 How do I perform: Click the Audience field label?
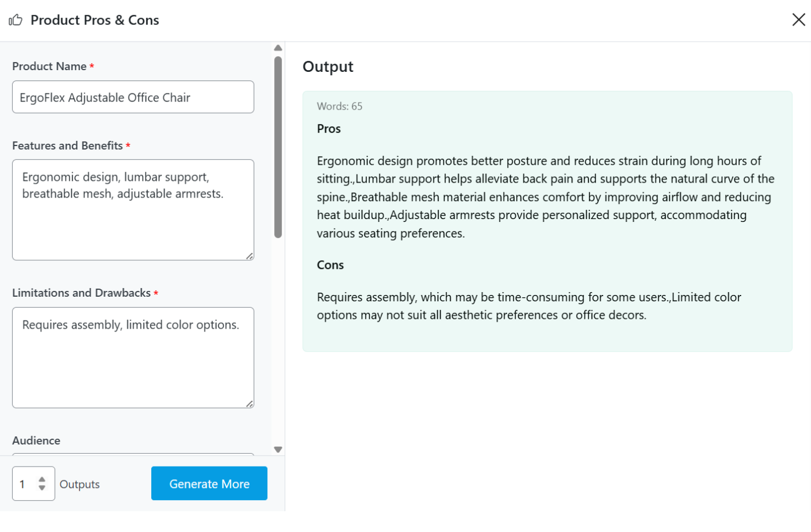[37, 441]
